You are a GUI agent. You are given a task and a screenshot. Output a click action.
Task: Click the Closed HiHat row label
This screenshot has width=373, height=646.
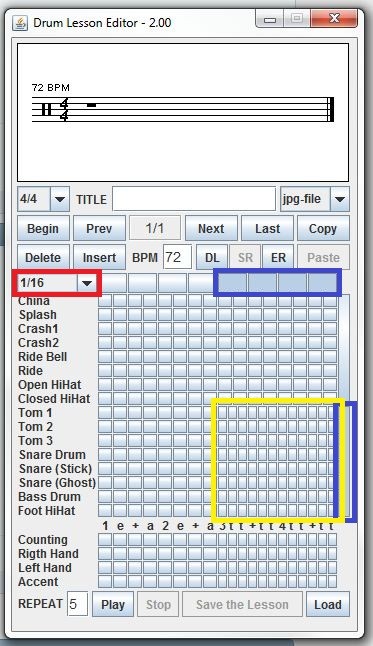pos(54,399)
